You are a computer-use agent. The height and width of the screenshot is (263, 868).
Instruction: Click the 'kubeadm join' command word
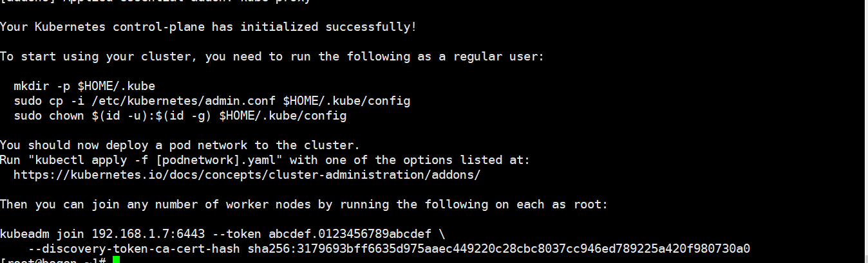(42, 233)
